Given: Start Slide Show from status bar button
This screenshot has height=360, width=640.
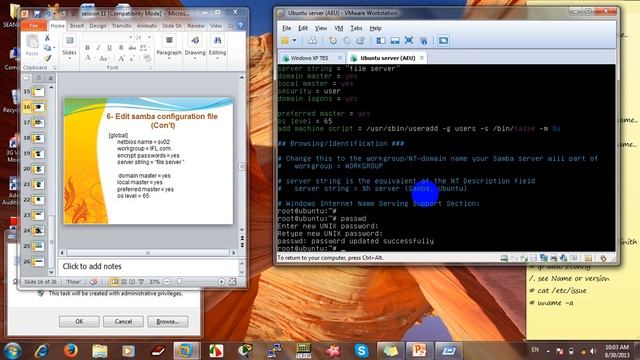Looking at the screenshot, I should click(x=141, y=282).
